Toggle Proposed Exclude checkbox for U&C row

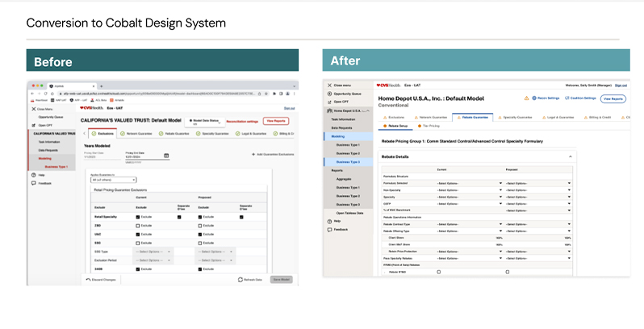point(200,234)
